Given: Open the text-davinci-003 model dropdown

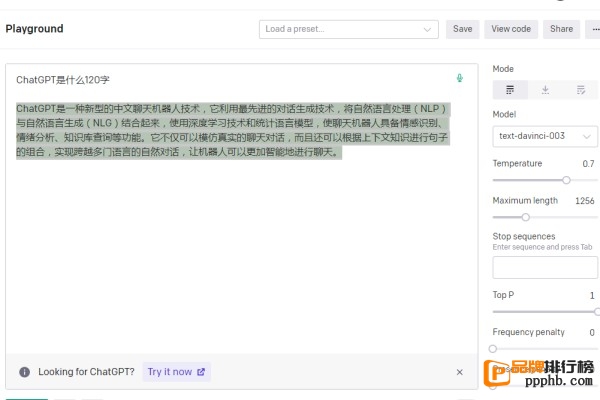Looking at the screenshot, I should pyautogui.click(x=545, y=136).
